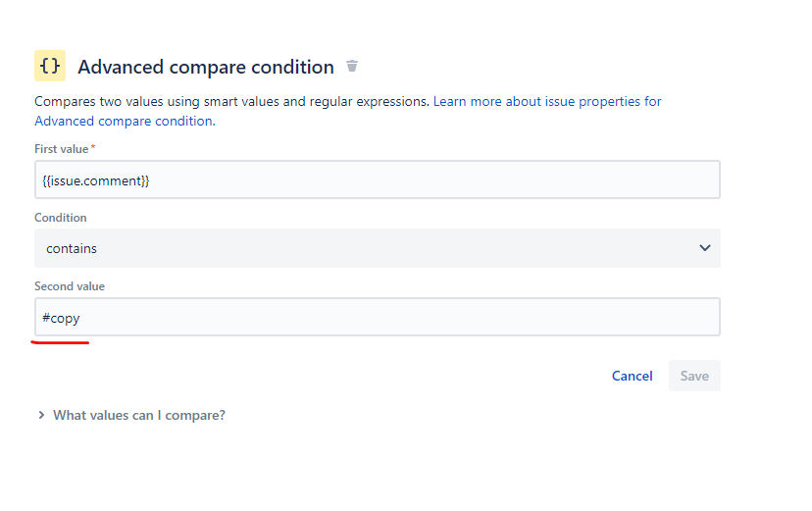Click the red required asterisk by First value
812x511 pixels.
tap(93, 147)
